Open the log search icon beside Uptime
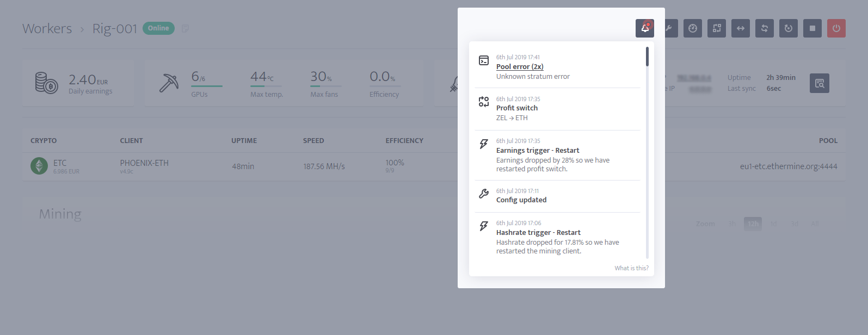 (820, 83)
